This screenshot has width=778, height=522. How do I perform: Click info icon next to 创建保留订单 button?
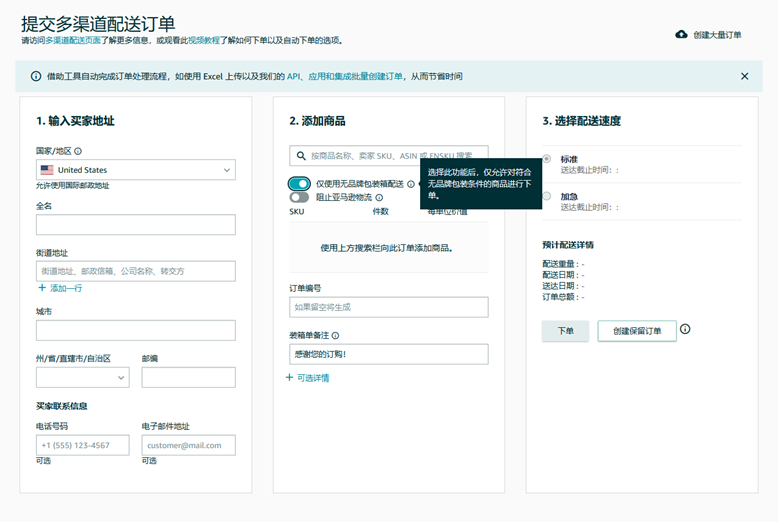tap(685, 329)
